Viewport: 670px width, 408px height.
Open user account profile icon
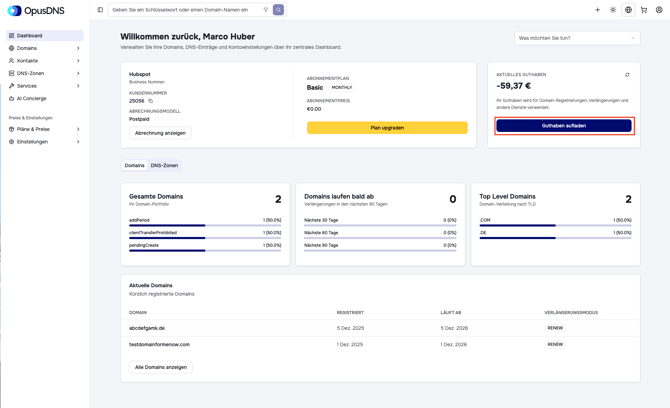[659, 10]
